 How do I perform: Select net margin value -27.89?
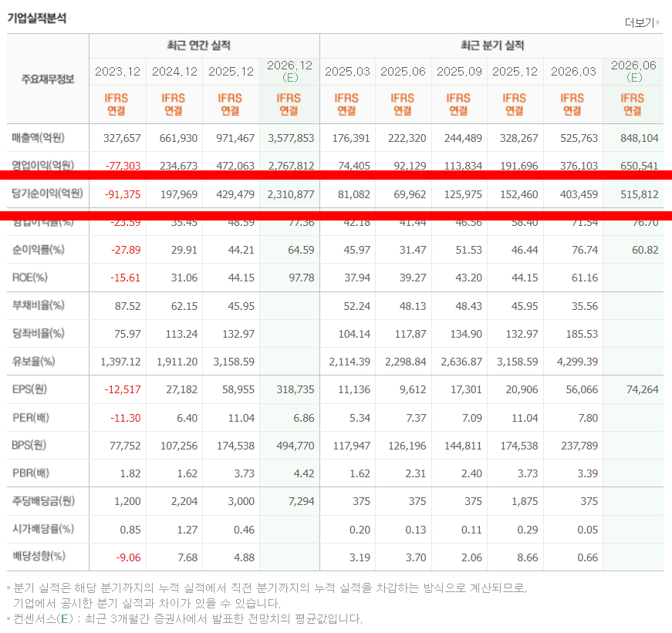[x=126, y=250]
